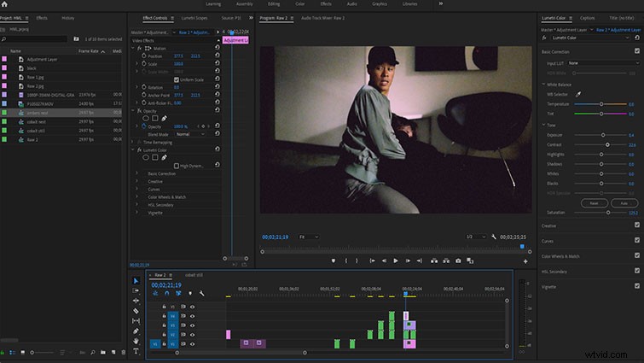The width and height of the screenshot is (644, 363).
Task: Add a marker in timeline header
Action: [x=190, y=294]
